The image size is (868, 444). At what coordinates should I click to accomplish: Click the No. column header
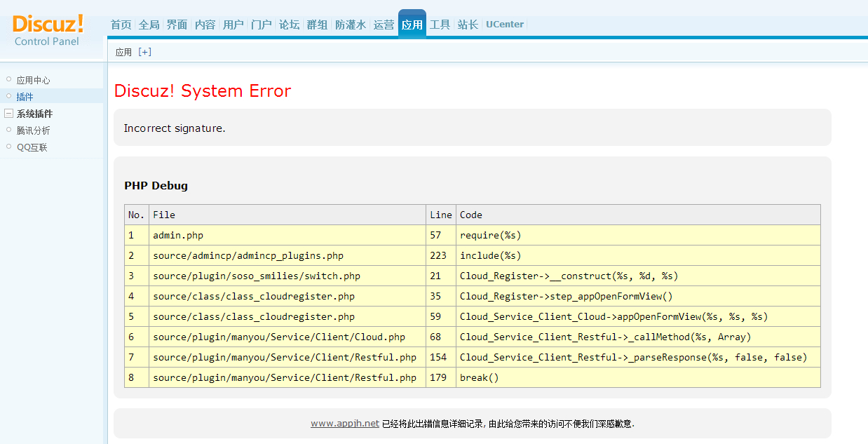coord(137,215)
